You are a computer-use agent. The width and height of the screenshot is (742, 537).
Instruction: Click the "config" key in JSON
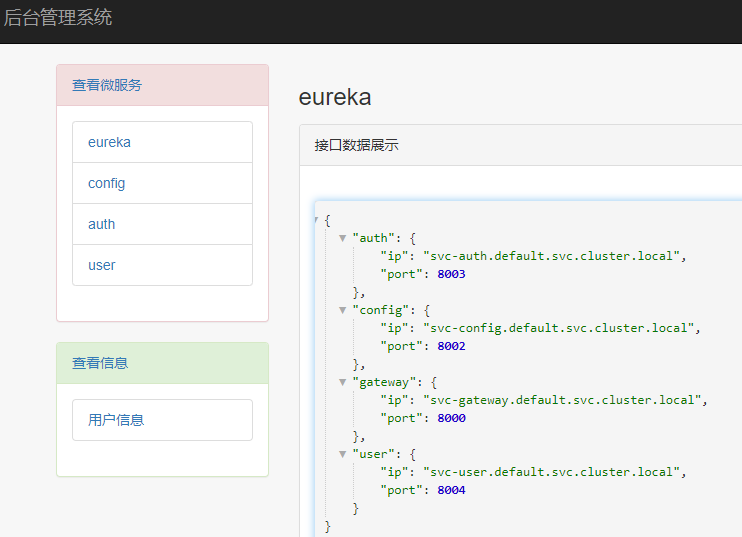pos(381,310)
